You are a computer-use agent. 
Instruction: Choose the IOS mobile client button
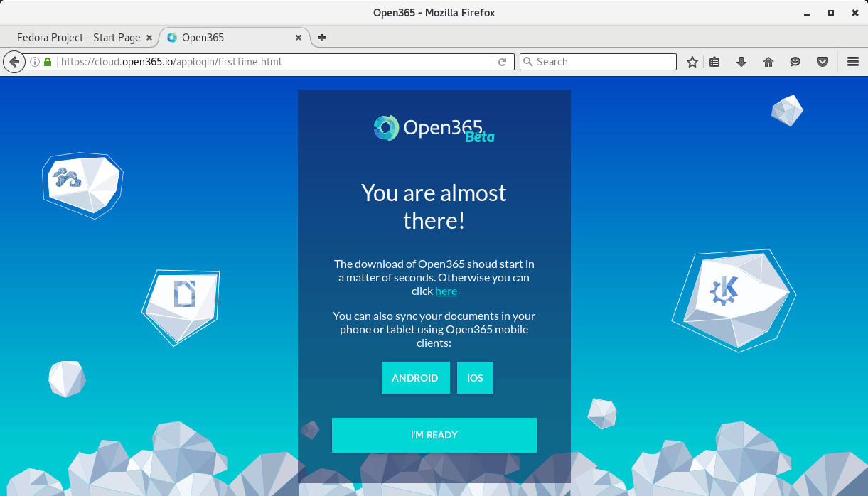pos(475,378)
